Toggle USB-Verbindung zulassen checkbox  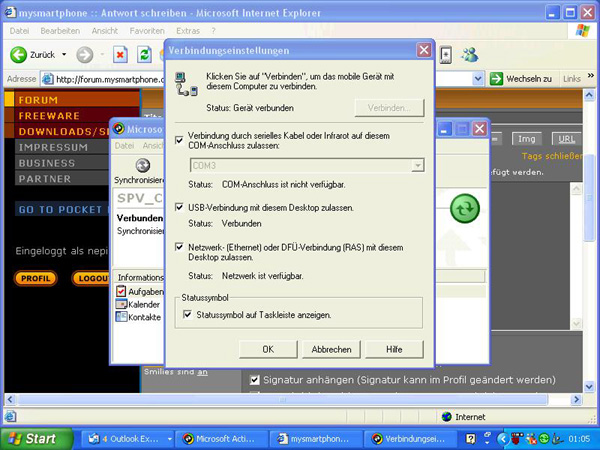179,207
